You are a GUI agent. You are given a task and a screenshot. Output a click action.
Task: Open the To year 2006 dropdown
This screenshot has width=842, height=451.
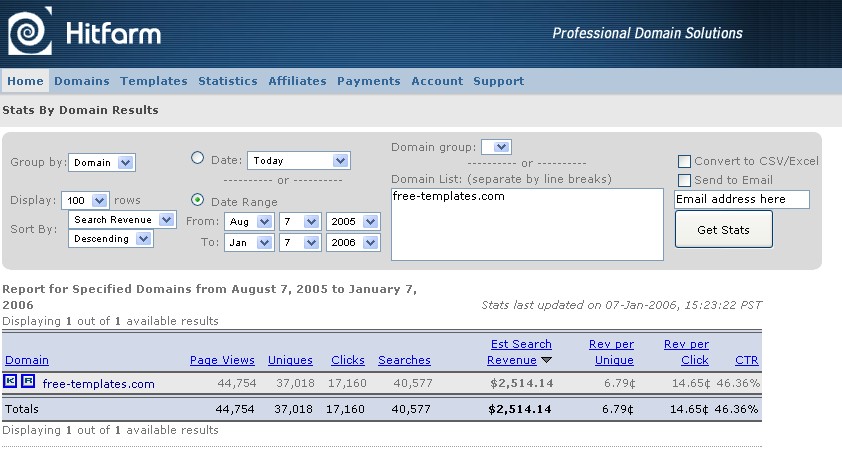(353, 243)
